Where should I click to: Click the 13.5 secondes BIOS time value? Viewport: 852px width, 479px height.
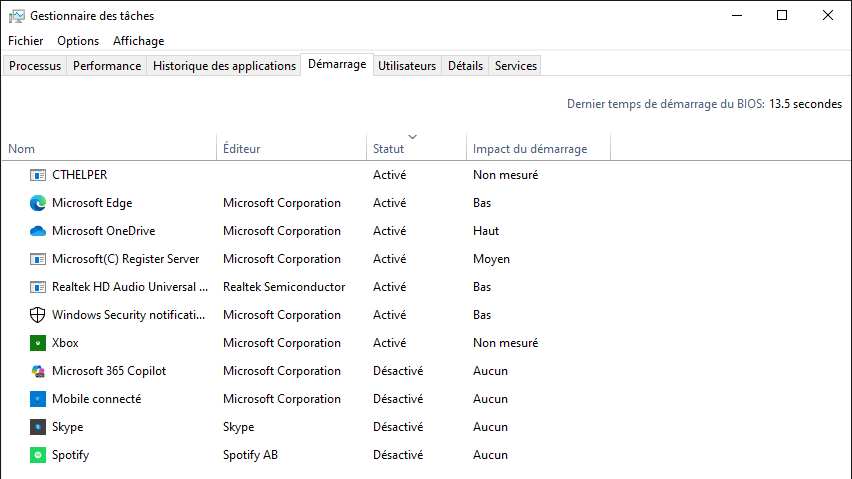click(x=805, y=104)
